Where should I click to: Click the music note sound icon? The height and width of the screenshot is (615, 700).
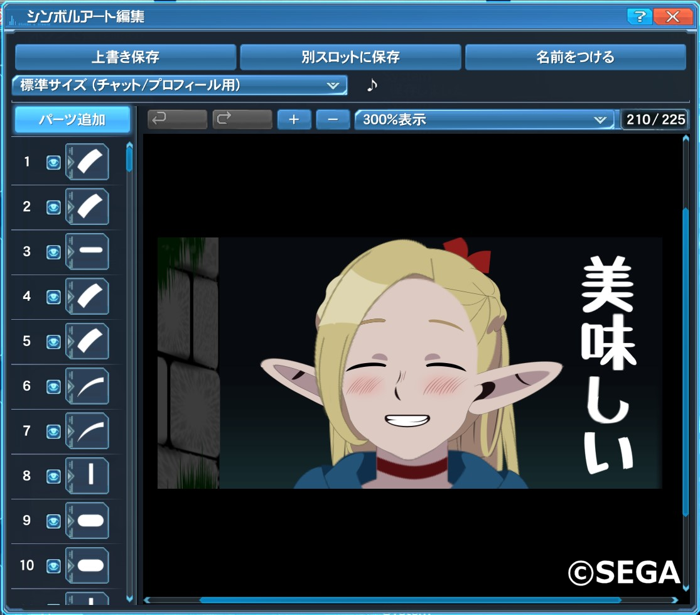point(372,85)
